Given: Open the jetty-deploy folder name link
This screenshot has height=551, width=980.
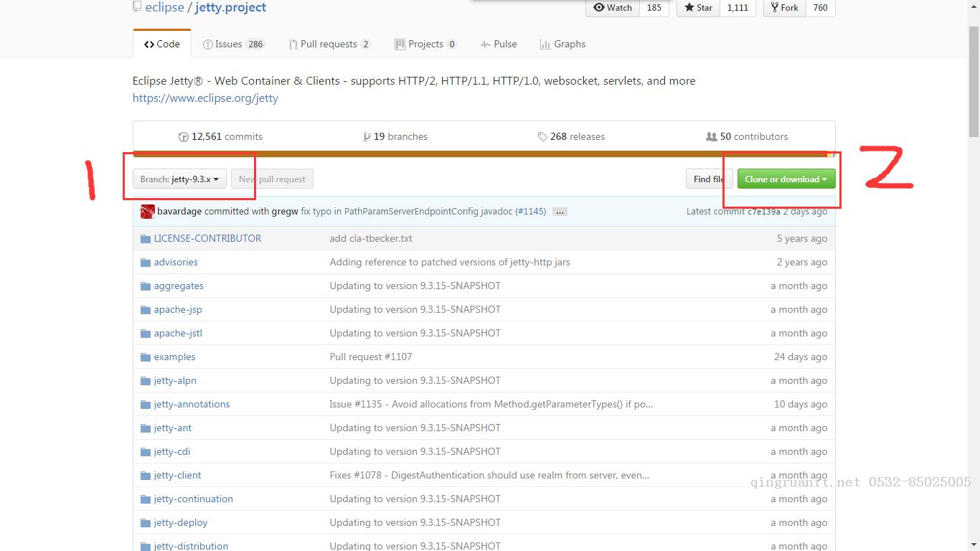Looking at the screenshot, I should [181, 522].
